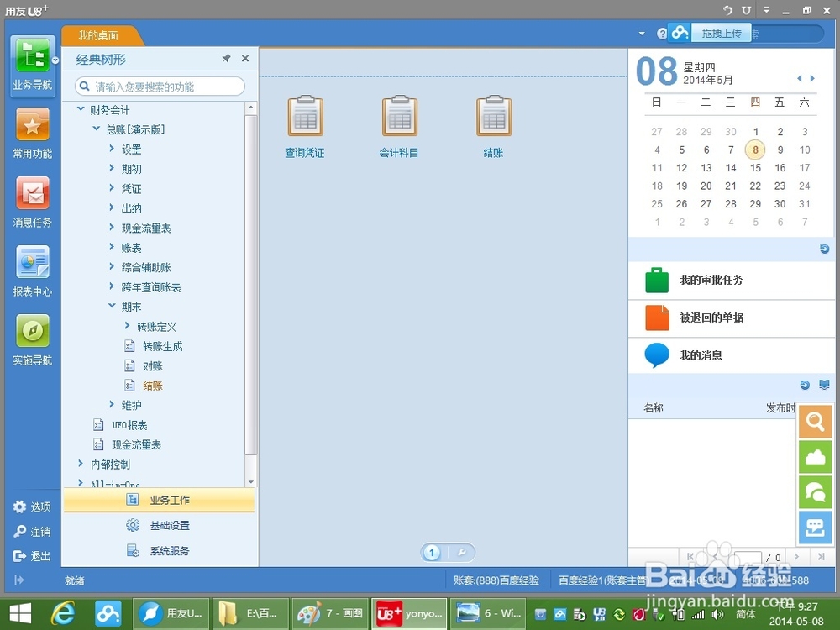Select the 消息任务 sidebar icon
840x630 pixels.
[x=32, y=200]
